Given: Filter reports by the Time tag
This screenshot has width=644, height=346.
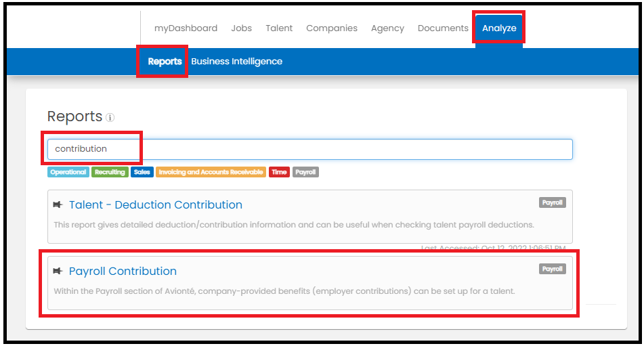Looking at the screenshot, I should (279, 172).
